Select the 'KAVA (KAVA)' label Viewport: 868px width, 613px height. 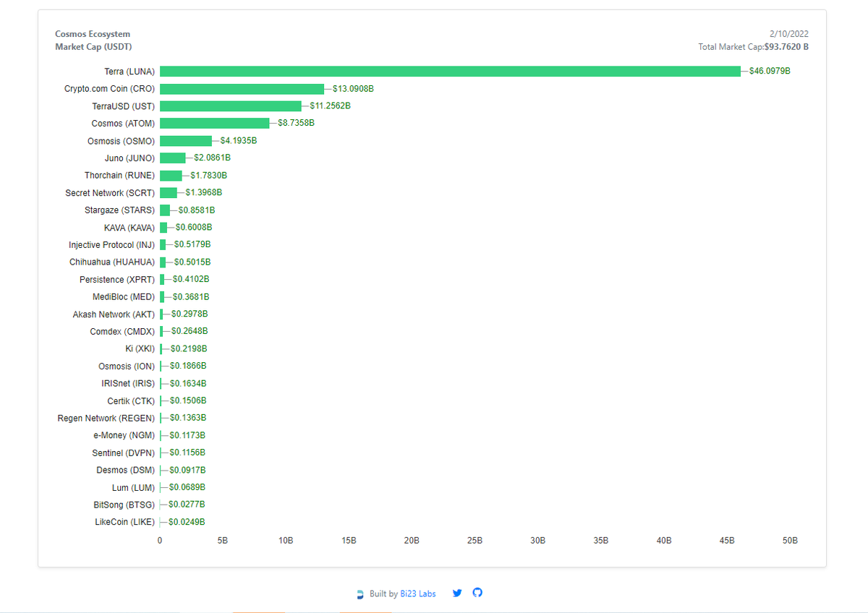click(129, 228)
